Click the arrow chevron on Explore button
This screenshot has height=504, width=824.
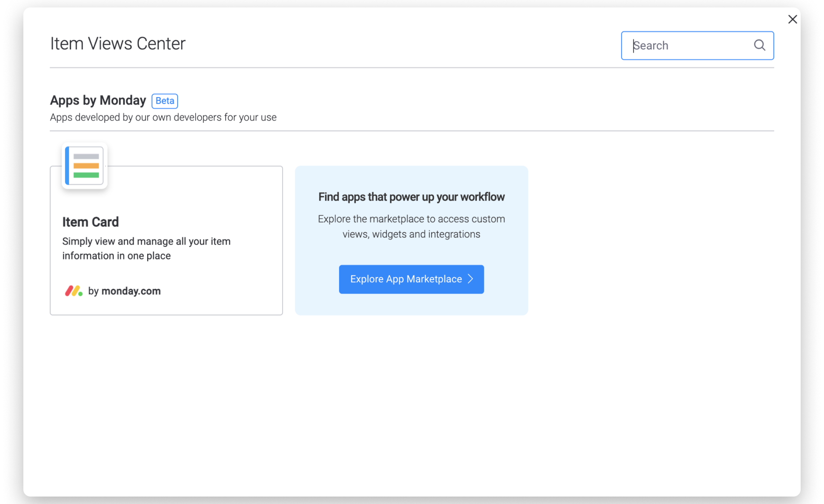click(x=470, y=279)
